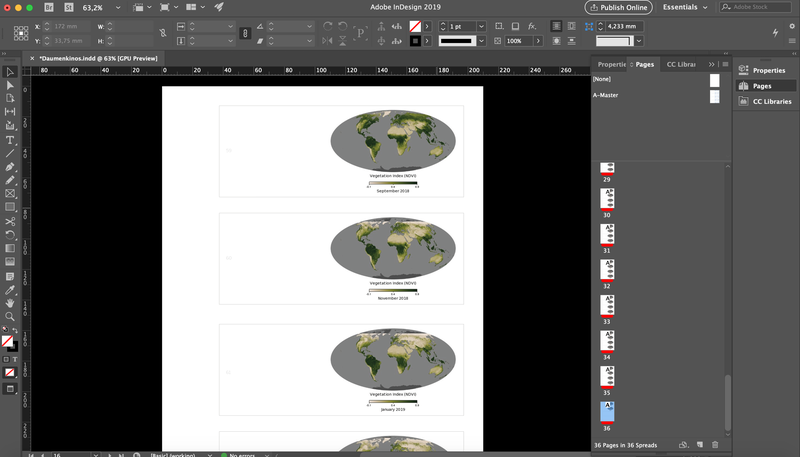The width and height of the screenshot is (800, 457).
Task: Select the Rectangle tool
Action: coord(10,207)
